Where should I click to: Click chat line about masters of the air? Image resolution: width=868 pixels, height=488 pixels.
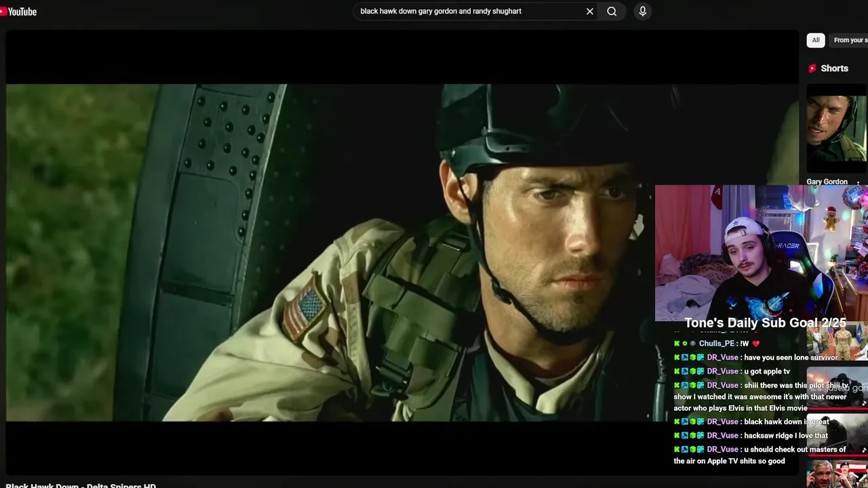(x=759, y=455)
